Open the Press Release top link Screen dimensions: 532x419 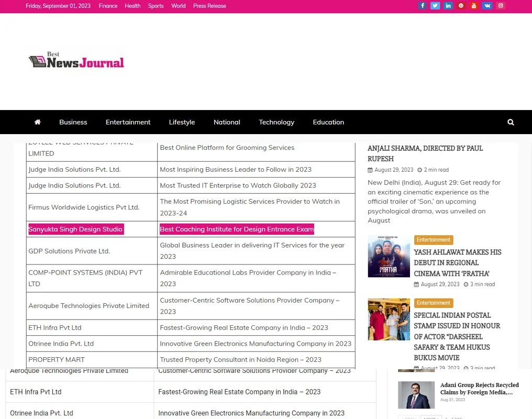pyautogui.click(x=209, y=6)
